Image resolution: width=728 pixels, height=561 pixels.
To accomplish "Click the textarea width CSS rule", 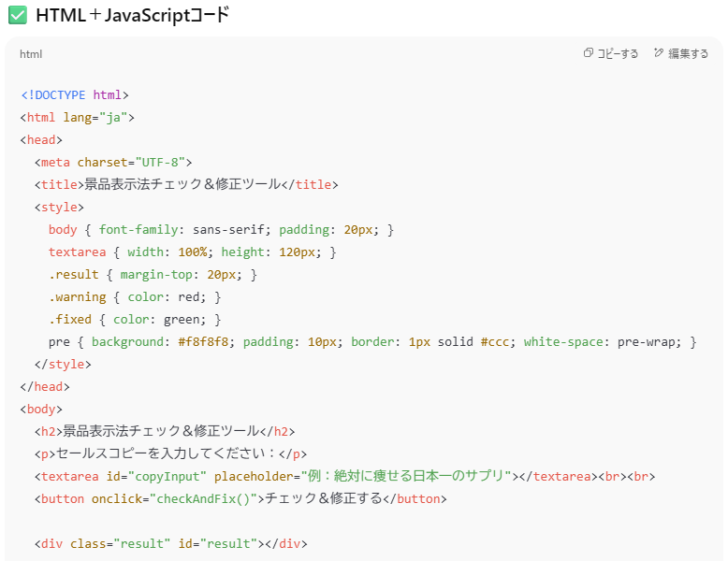I will click(x=192, y=252).
